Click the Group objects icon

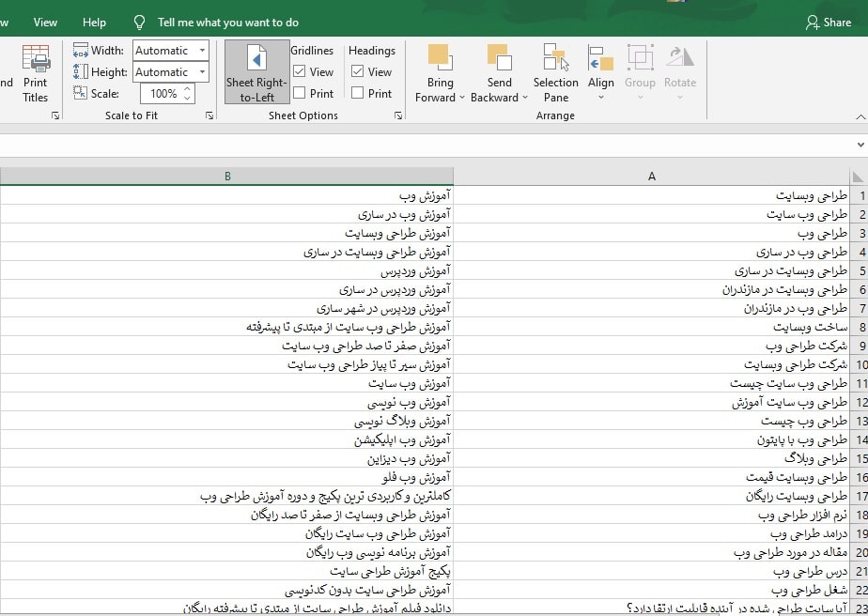click(640, 57)
